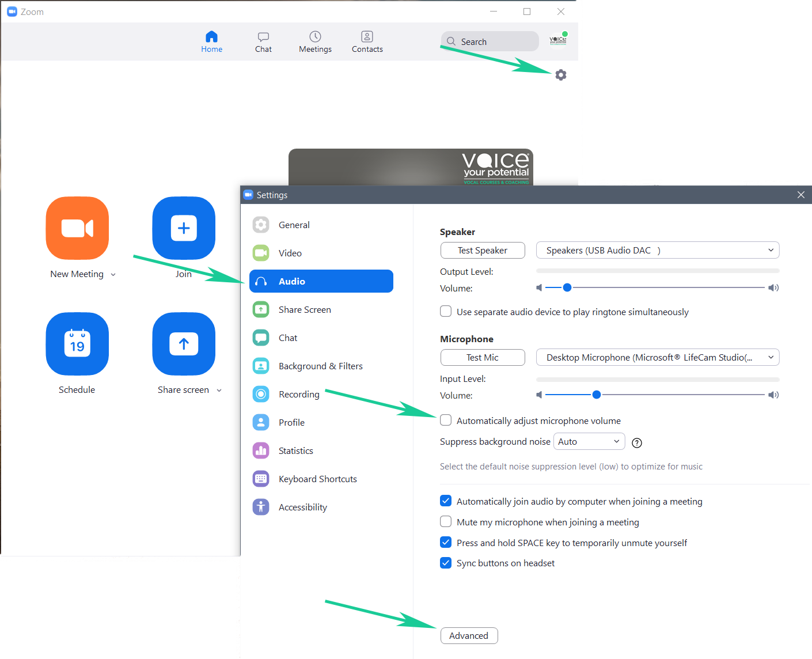Click speaker volume high icon

(773, 287)
